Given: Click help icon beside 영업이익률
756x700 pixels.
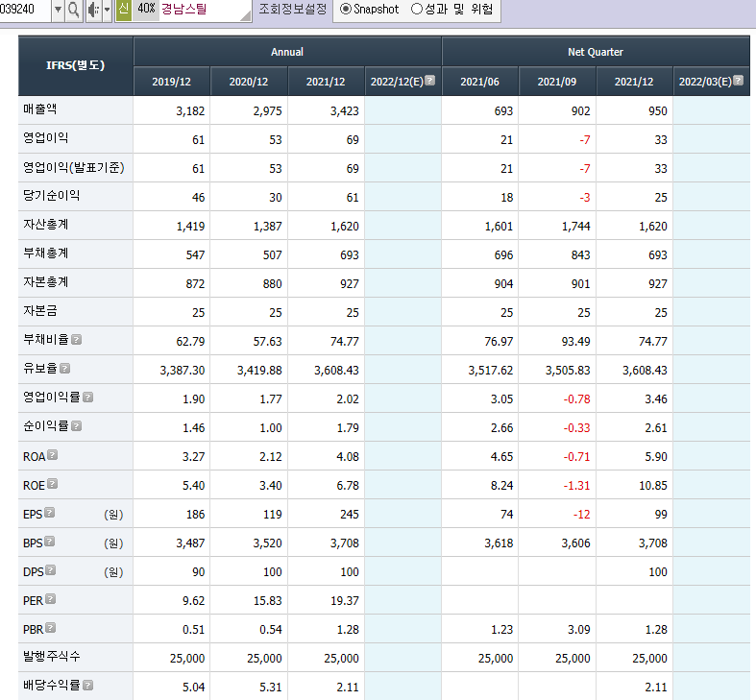Looking at the screenshot, I should click(x=87, y=398).
